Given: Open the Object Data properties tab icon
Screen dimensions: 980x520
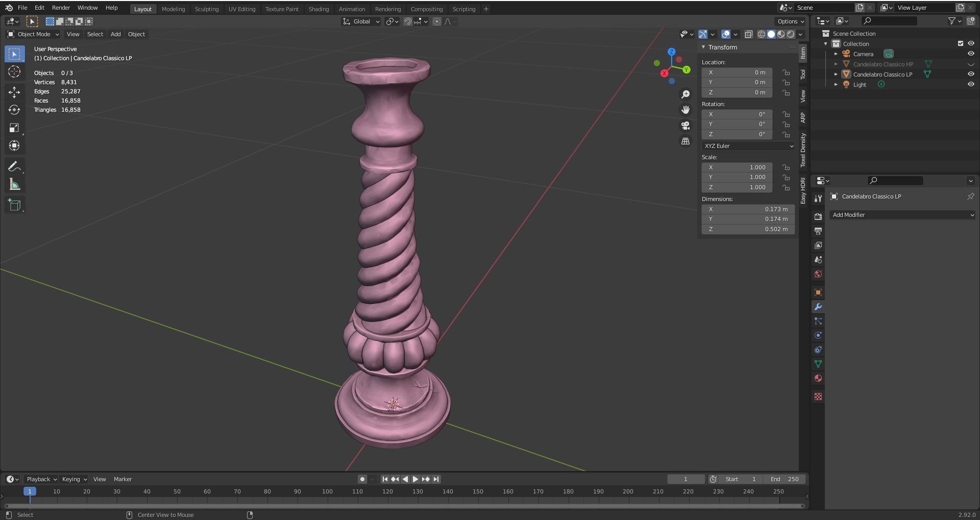Looking at the screenshot, I should point(818,364).
